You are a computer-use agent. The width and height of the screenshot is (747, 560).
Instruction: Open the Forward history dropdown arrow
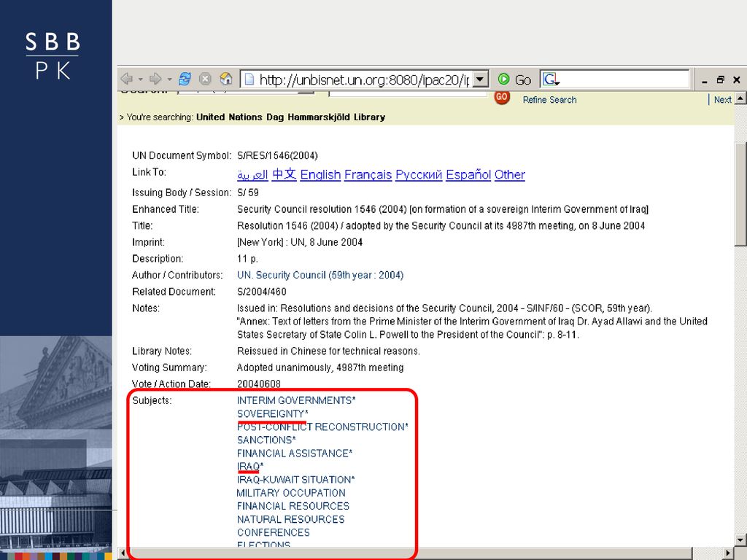click(x=169, y=79)
